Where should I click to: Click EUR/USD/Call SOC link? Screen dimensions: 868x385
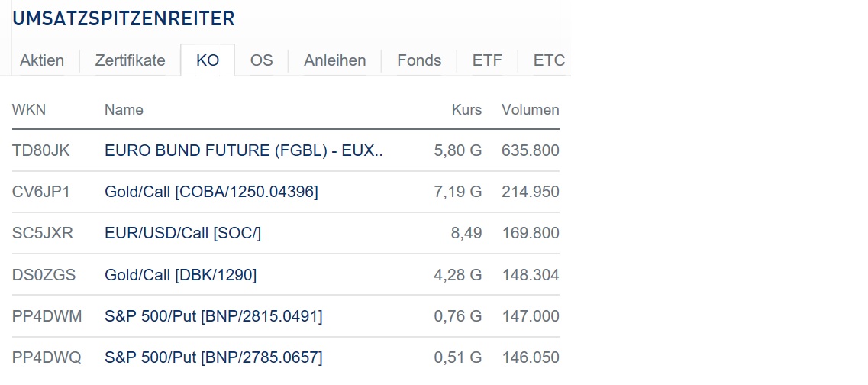[182, 233]
